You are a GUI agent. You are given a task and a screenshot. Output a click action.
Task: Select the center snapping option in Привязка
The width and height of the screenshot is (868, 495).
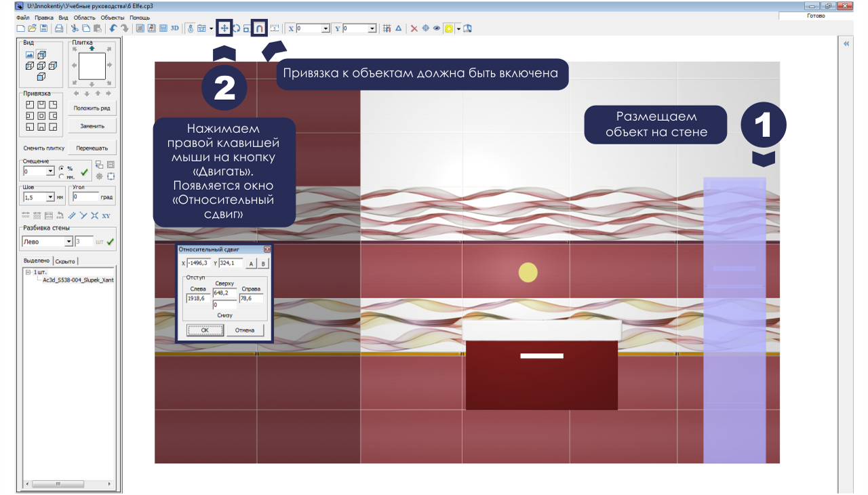click(41, 115)
